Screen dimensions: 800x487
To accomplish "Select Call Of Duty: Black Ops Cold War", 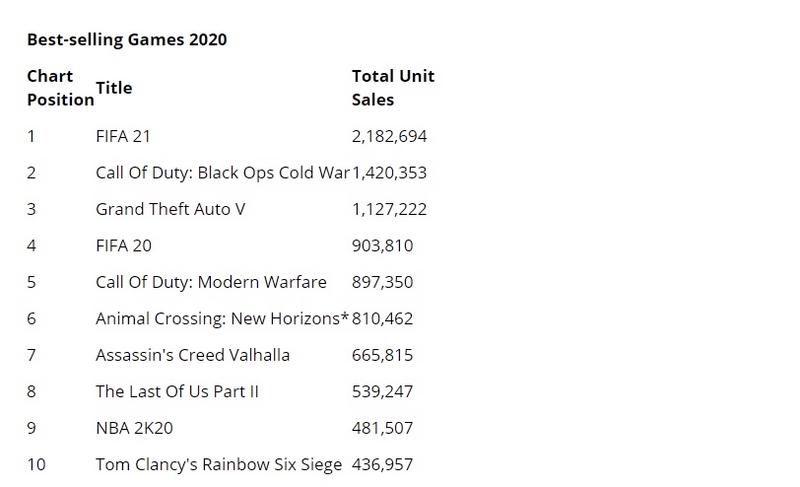I will tap(222, 173).
